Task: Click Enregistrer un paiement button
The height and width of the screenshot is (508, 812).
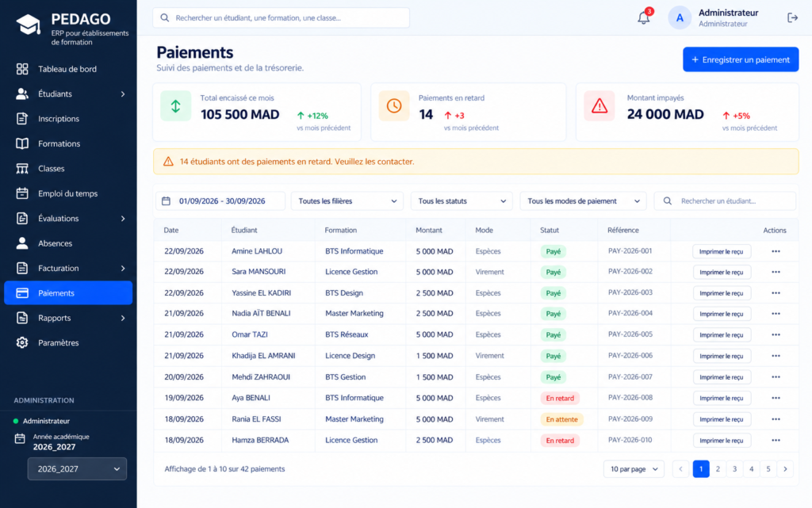Action: (x=741, y=59)
